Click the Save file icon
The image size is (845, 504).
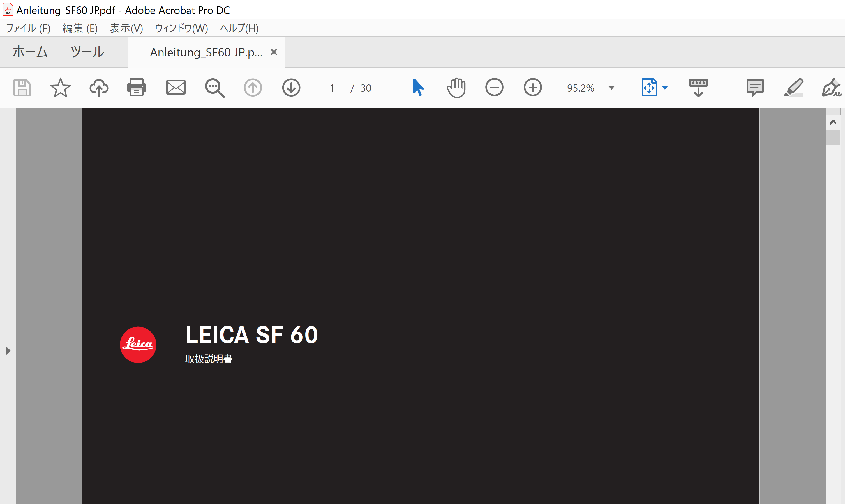pyautogui.click(x=22, y=88)
